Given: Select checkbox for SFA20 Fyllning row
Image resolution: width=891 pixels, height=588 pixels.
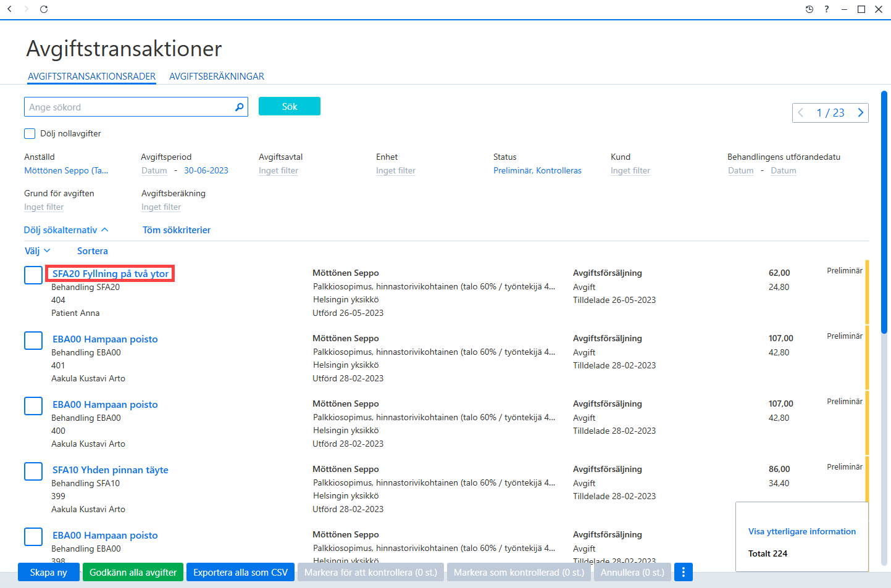Looking at the screenshot, I should 33,275.
